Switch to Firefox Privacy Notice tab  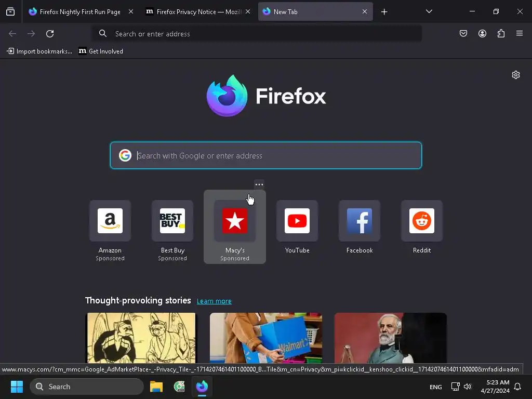point(198,11)
